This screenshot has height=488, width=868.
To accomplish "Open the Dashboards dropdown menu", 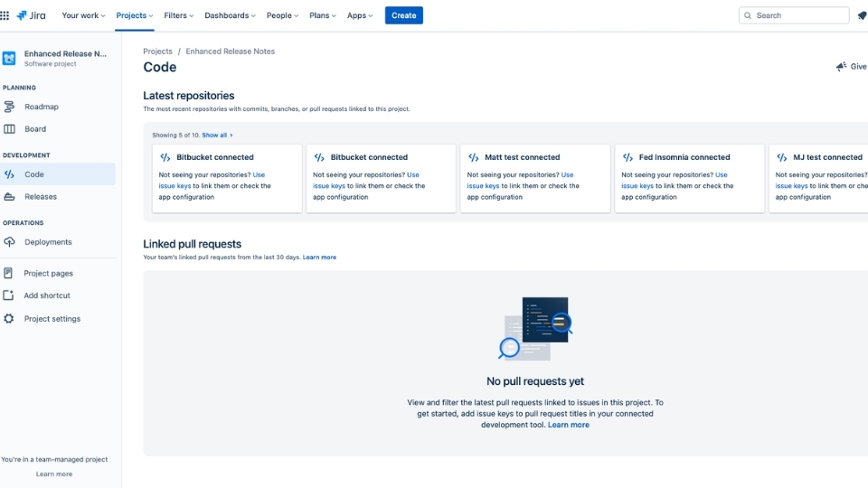I will pyautogui.click(x=230, y=15).
